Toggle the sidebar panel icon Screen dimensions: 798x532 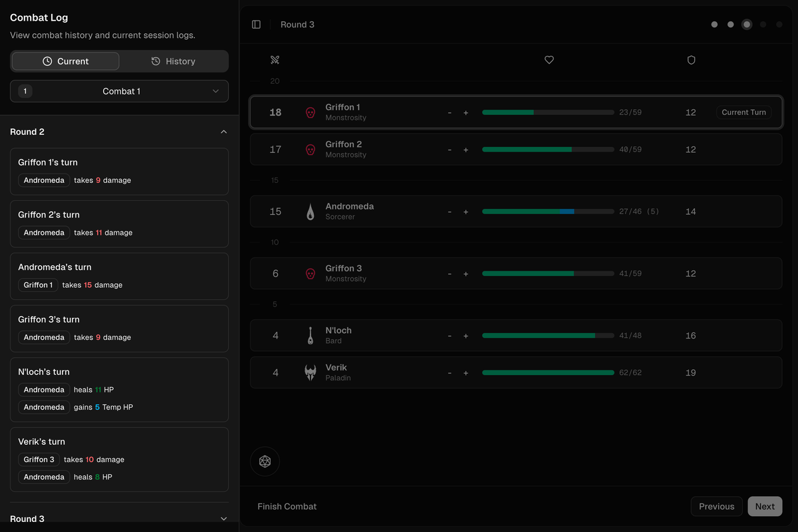pyautogui.click(x=256, y=25)
